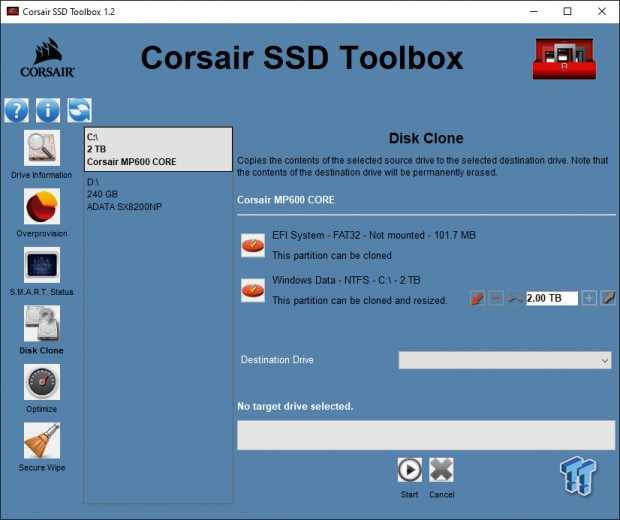
Task: Click the "No target drive selected." text
Action: pyautogui.click(x=295, y=407)
